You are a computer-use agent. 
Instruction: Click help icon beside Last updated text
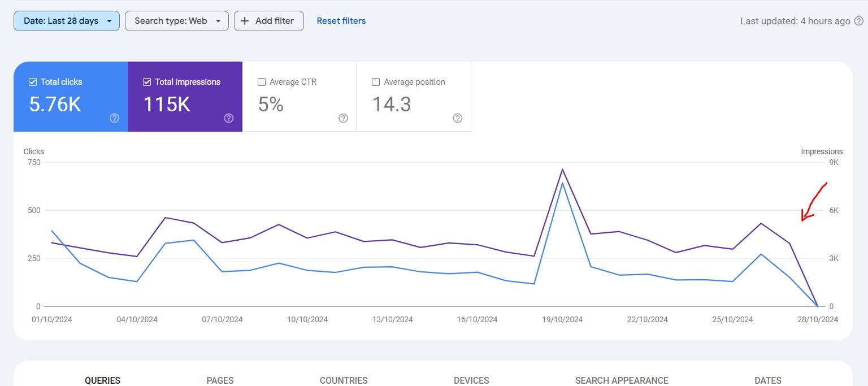[x=859, y=21]
